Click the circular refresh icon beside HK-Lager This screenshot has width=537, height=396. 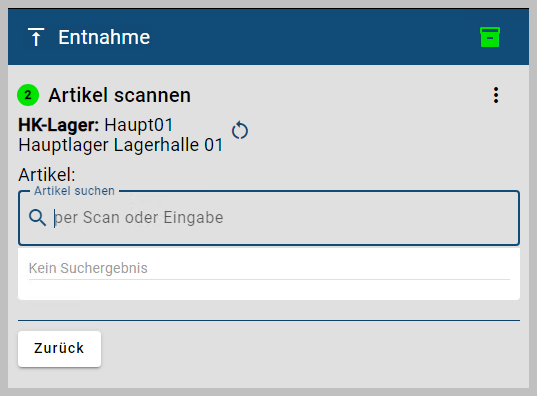tap(240, 131)
